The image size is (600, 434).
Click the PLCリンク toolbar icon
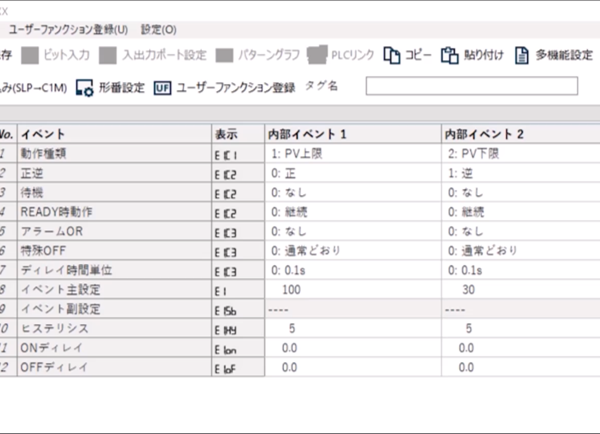(340, 55)
